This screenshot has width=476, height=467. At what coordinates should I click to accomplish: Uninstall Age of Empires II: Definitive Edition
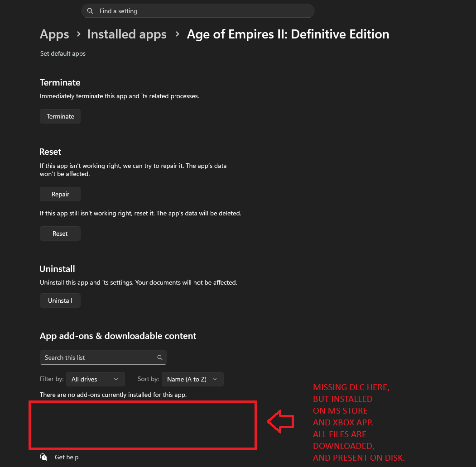tap(60, 300)
